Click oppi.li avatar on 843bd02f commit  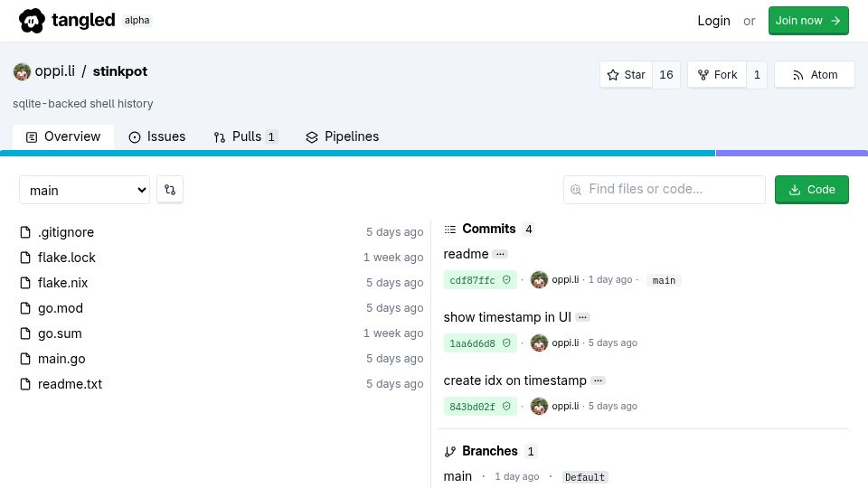coord(539,406)
